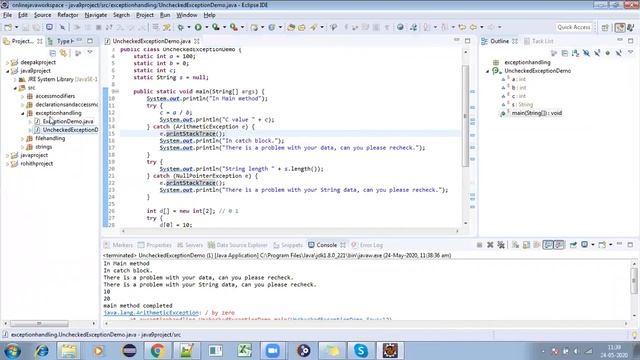Click the java.lang.ArithmeticException console link
Viewport: 640px width, 360px height.
151,313
